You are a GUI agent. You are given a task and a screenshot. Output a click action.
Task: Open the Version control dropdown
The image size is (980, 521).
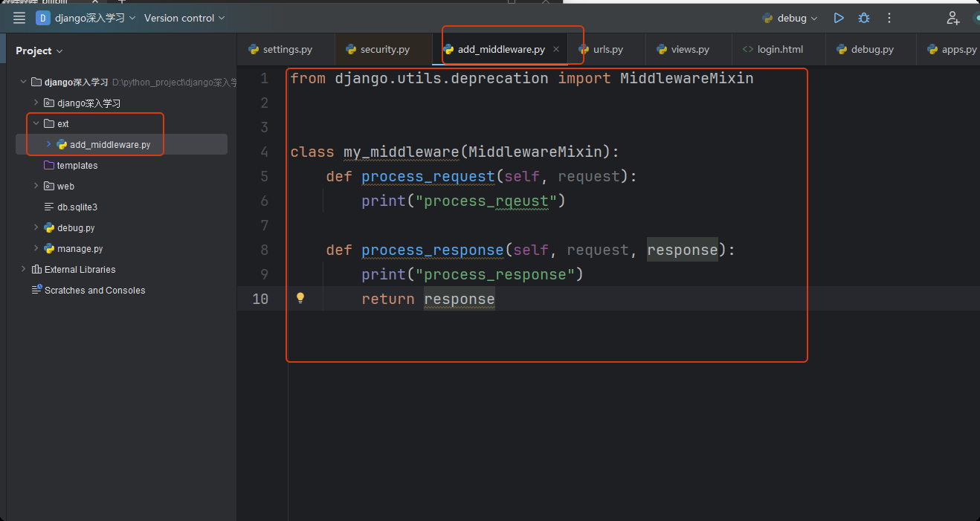(184, 18)
